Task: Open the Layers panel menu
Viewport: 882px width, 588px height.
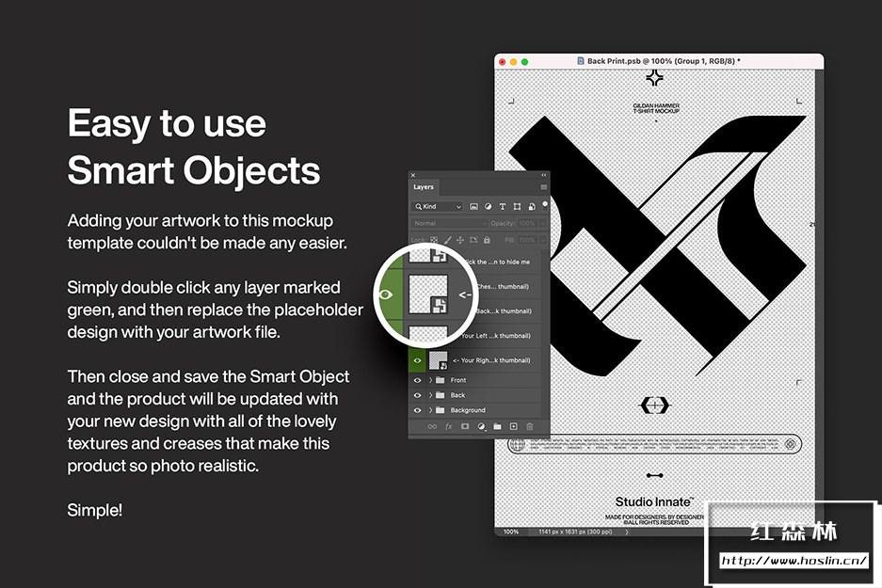Action: (x=543, y=187)
